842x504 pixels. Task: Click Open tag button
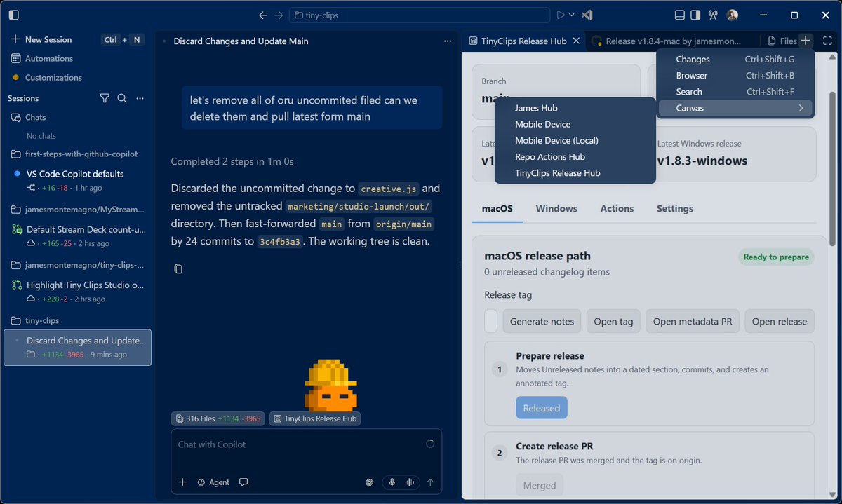[x=613, y=321]
